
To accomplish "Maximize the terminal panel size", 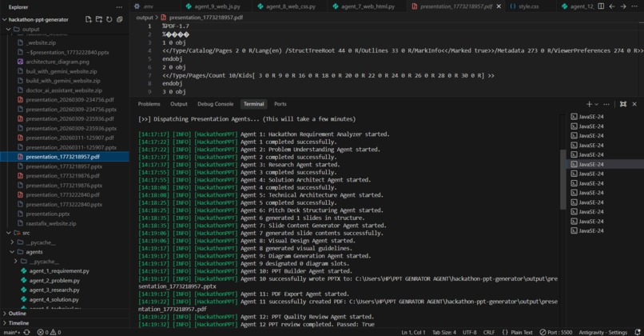I will tap(623, 104).
